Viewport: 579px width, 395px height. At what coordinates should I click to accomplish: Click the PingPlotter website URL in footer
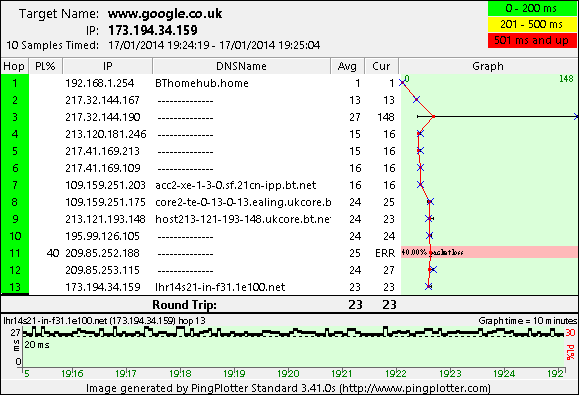[415, 388]
